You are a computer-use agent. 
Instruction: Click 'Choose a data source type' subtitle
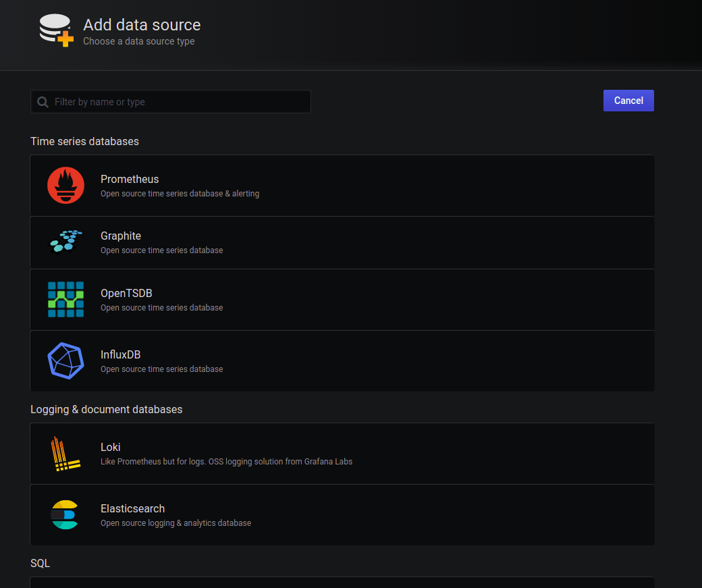[x=139, y=41]
